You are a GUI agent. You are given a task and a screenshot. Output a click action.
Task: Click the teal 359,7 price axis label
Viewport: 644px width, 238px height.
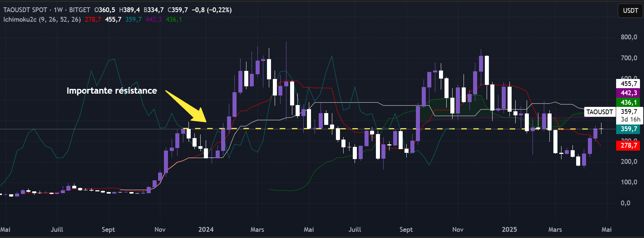coord(628,129)
